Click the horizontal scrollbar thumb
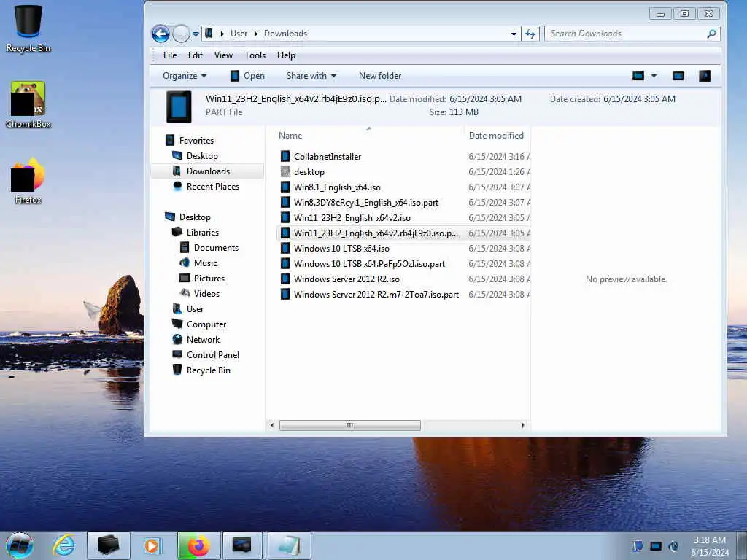The height and width of the screenshot is (560, 747). click(x=349, y=425)
